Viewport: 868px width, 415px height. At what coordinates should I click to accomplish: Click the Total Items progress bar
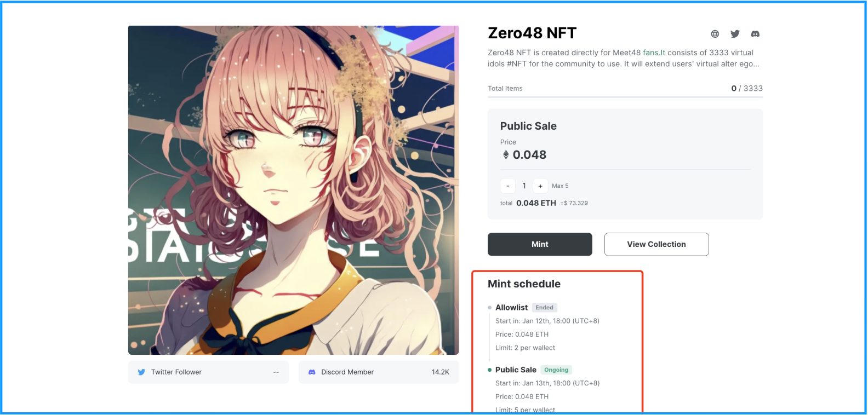tap(625, 97)
